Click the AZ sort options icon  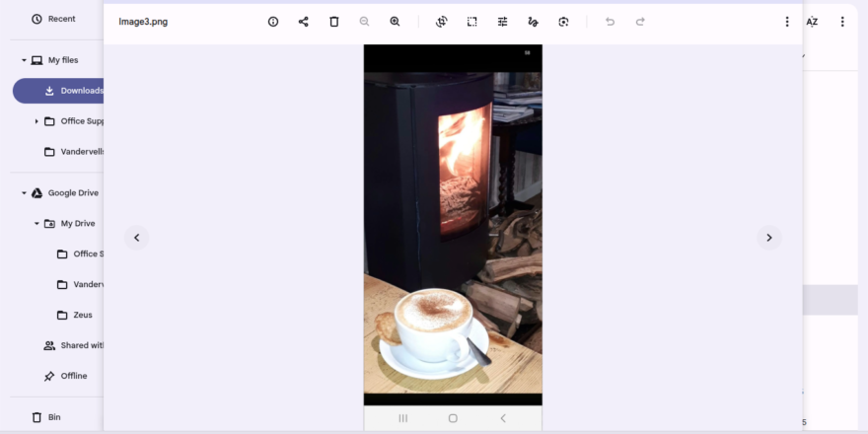pos(812,22)
